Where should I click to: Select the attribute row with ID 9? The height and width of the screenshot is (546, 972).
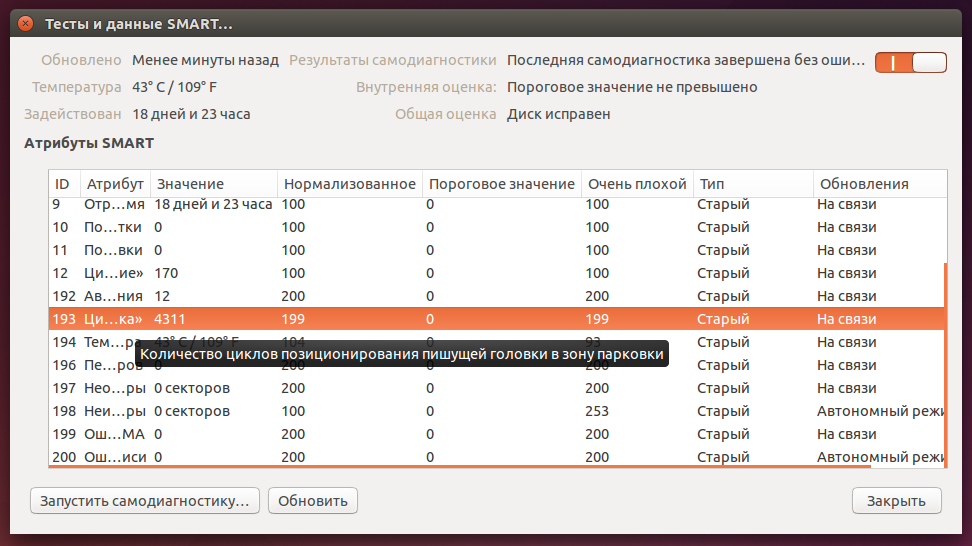pyautogui.click(x=400, y=205)
